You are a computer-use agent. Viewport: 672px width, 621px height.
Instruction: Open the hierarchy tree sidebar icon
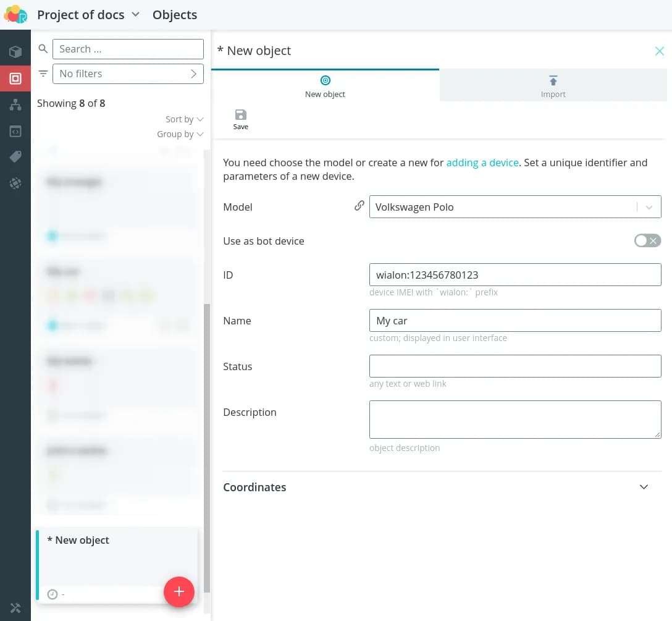pyautogui.click(x=15, y=105)
